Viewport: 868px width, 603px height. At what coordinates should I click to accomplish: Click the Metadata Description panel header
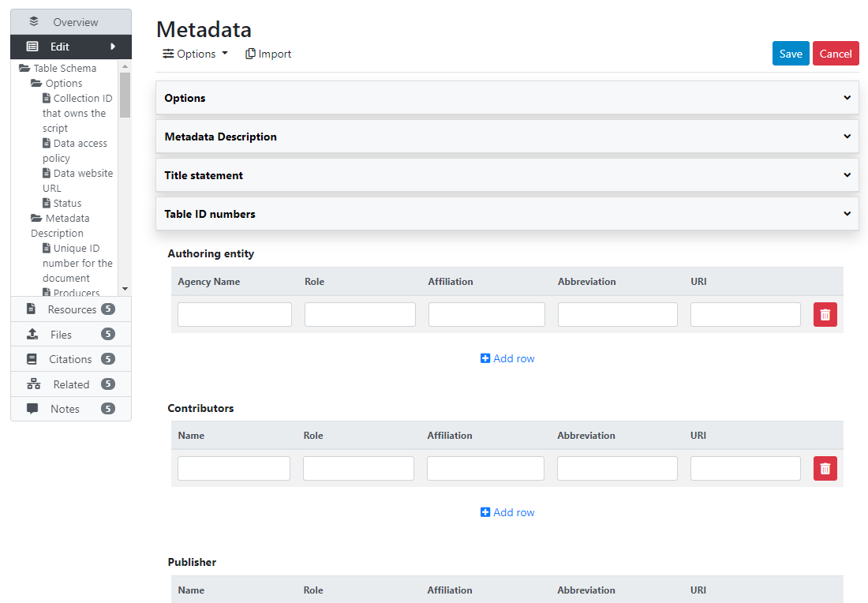tap(507, 137)
